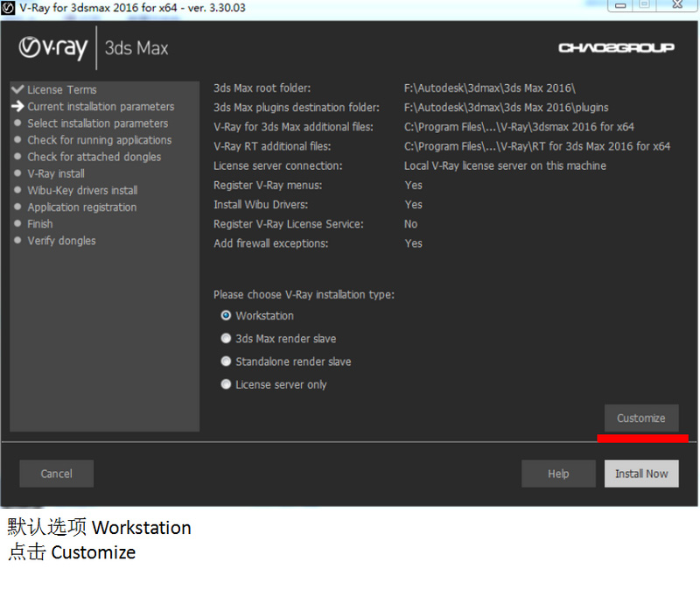The image size is (700, 604).
Task: Select the Finish step
Action: coord(40,224)
